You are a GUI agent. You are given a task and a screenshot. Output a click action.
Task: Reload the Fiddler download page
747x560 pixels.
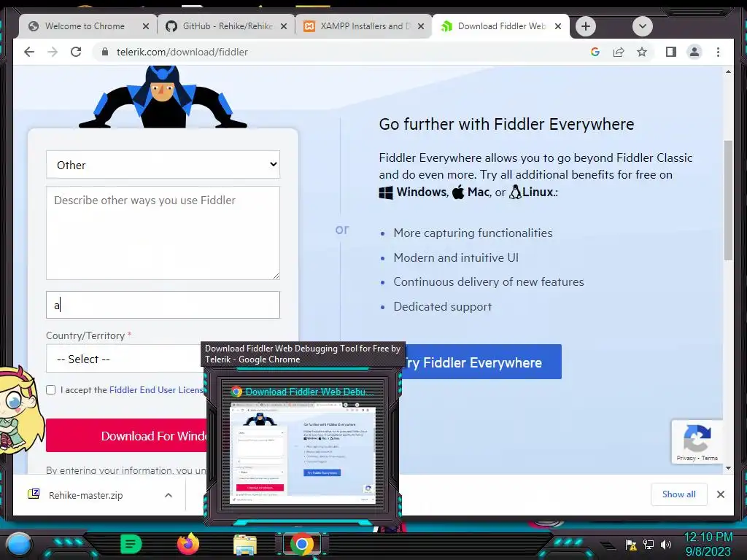click(76, 52)
